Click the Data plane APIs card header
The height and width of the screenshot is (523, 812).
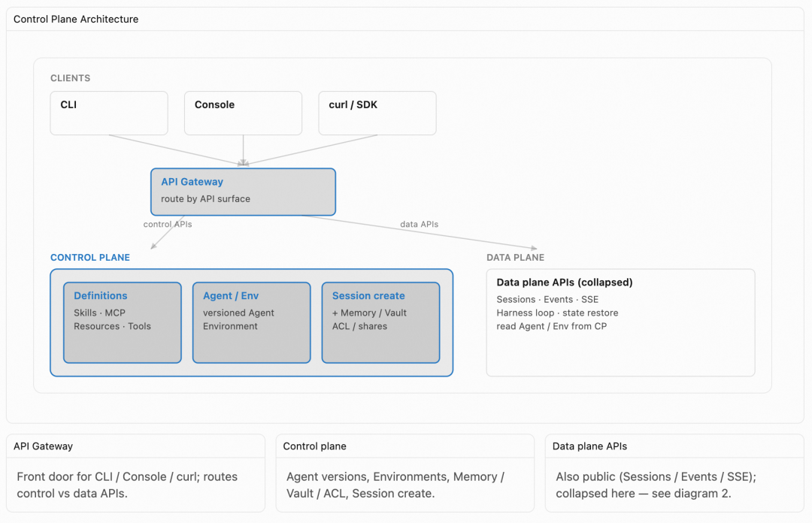click(x=674, y=446)
